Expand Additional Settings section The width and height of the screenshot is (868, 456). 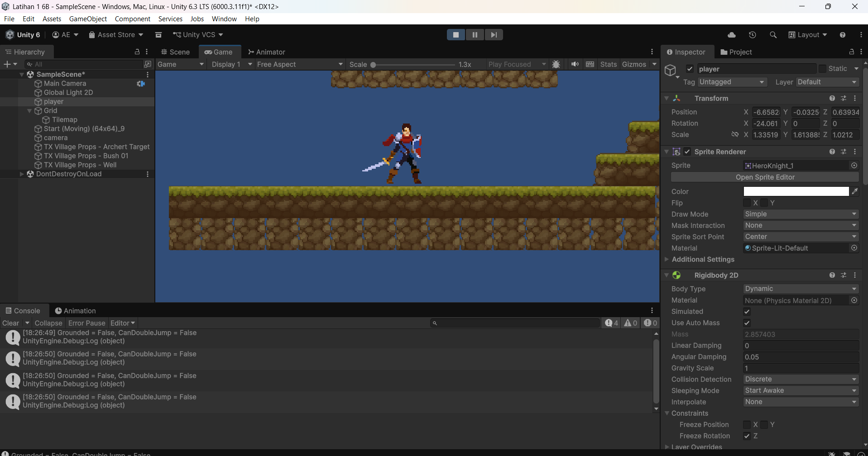(667, 259)
